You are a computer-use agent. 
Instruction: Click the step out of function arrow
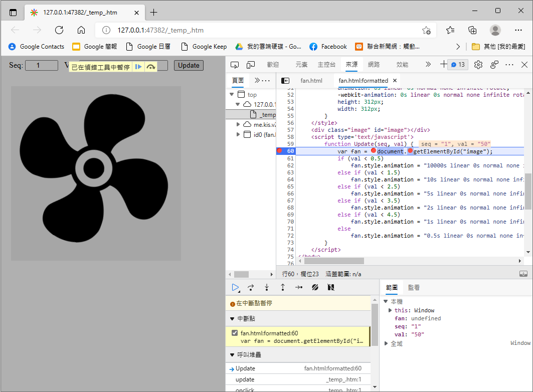283,287
